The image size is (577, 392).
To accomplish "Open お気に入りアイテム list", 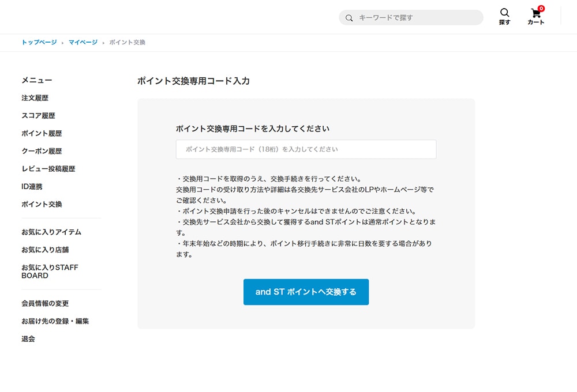I will 51,232.
